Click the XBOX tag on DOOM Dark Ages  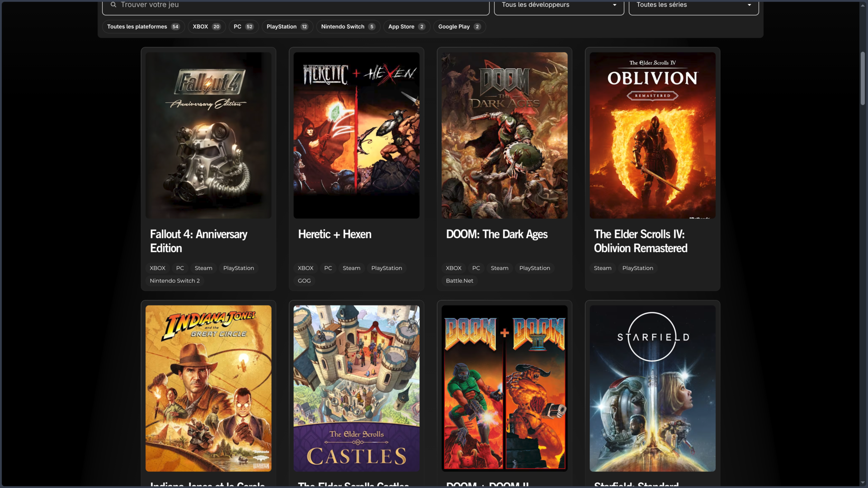click(x=453, y=268)
